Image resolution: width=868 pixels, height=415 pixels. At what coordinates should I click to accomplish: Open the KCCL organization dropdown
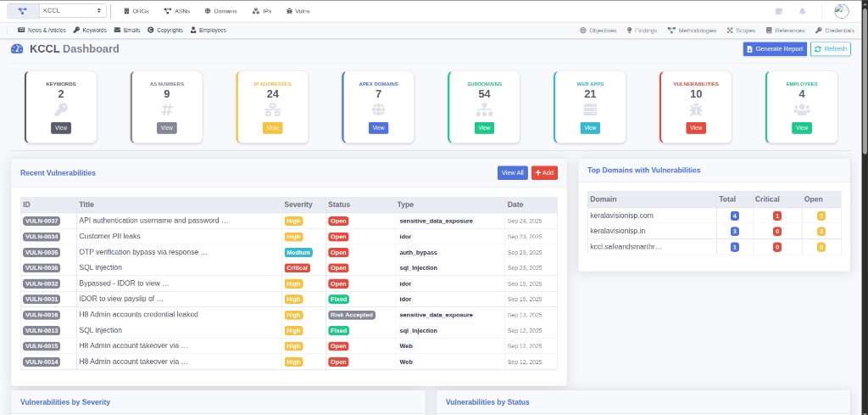click(x=73, y=11)
